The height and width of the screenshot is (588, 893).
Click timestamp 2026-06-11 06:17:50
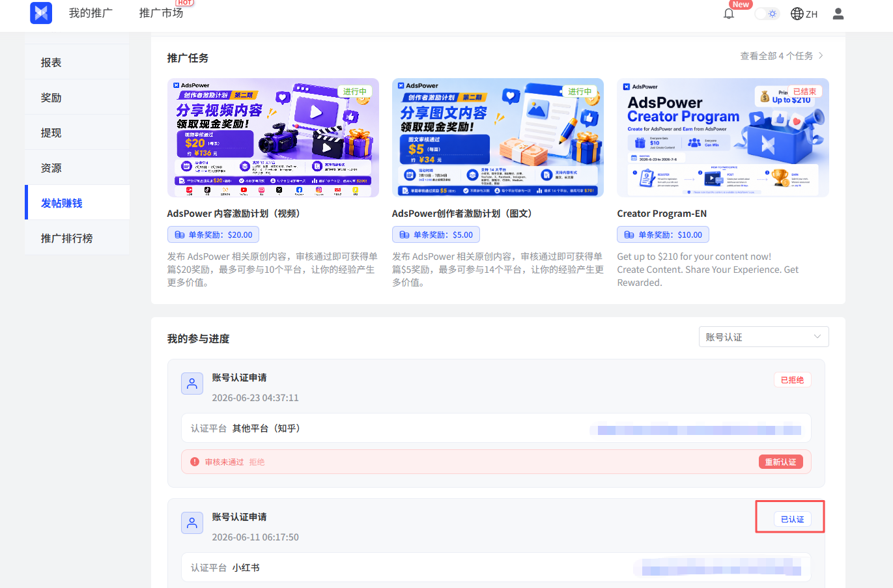click(x=255, y=537)
